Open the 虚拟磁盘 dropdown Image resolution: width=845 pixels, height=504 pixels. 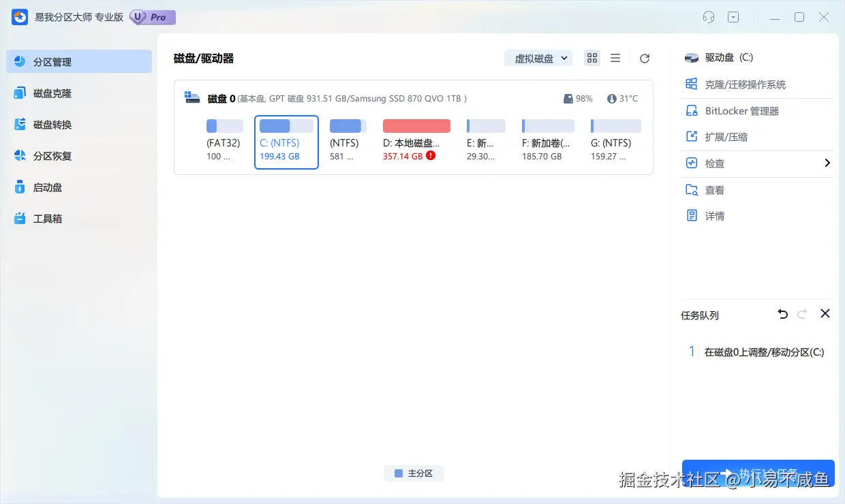coord(538,59)
